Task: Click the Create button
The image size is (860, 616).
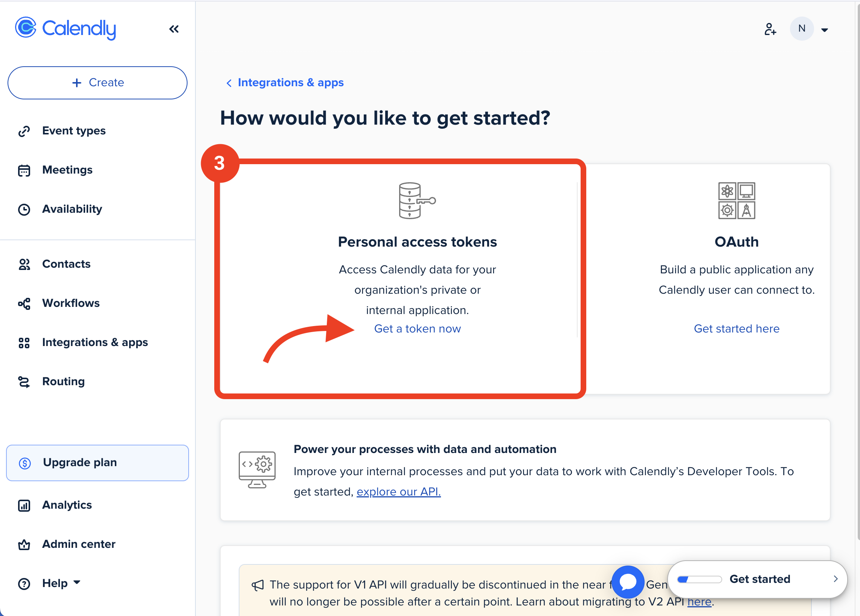Action: click(x=98, y=82)
